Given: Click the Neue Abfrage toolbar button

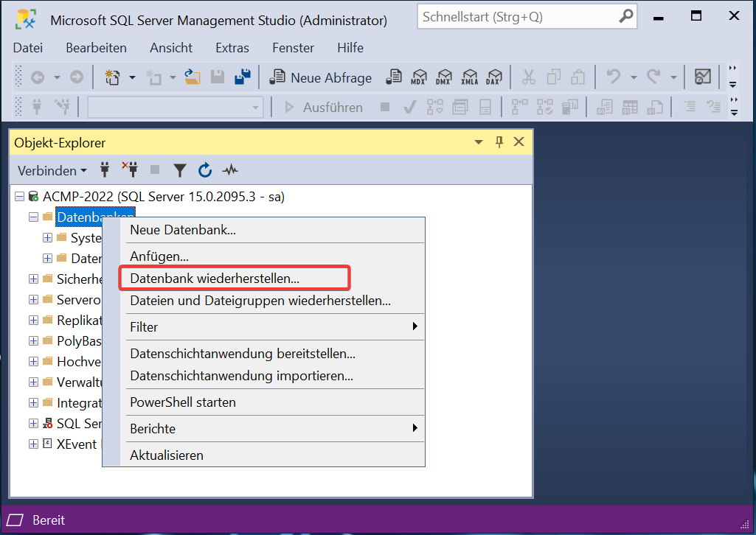Looking at the screenshot, I should pos(321,77).
